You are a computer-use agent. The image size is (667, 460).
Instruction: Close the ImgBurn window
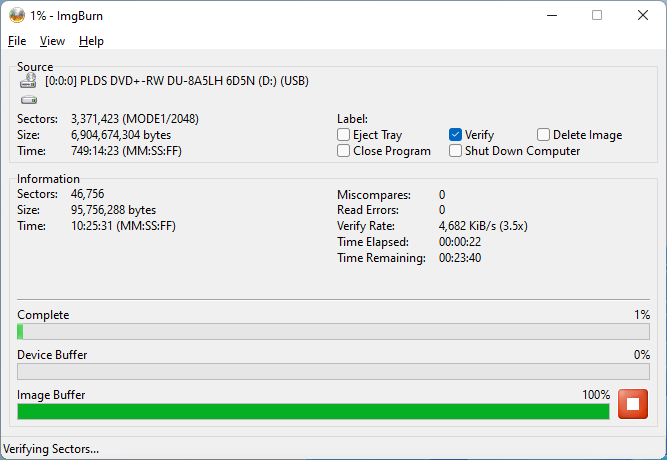point(643,15)
